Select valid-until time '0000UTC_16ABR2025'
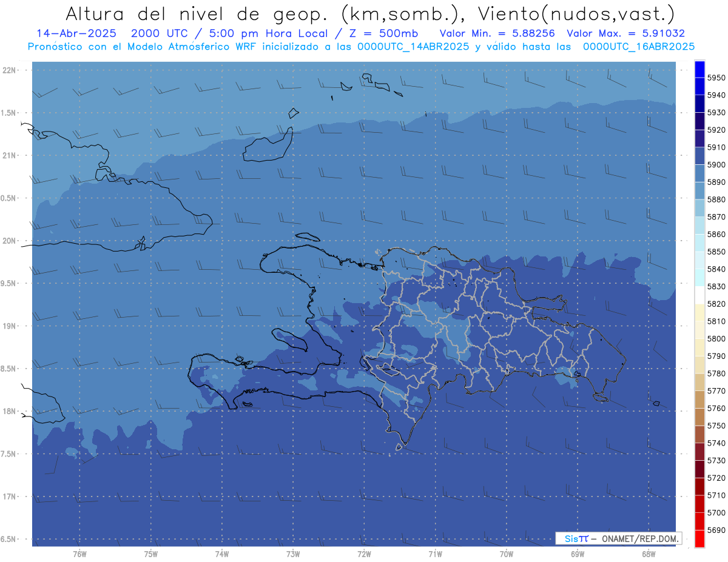The width and height of the screenshot is (728, 562). pyautogui.click(x=639, y=46)
